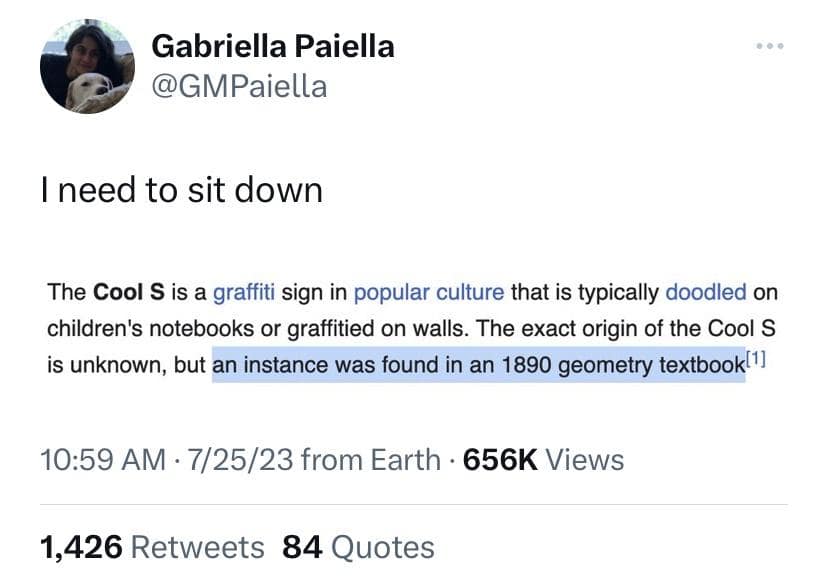This screenshot has height=582, width=828.
Task: Open the 84 Quotes list
Action: pos(358,547)
